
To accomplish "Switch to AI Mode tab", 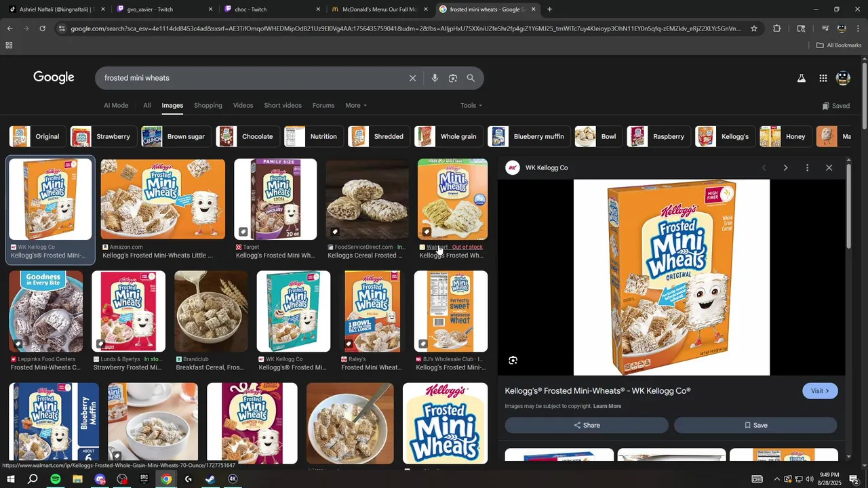I will pos(116,105).
